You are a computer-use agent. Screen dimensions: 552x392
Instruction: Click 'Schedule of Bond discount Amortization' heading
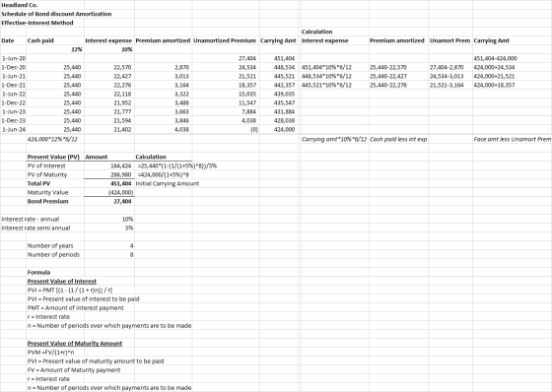(x=56, y=14)
